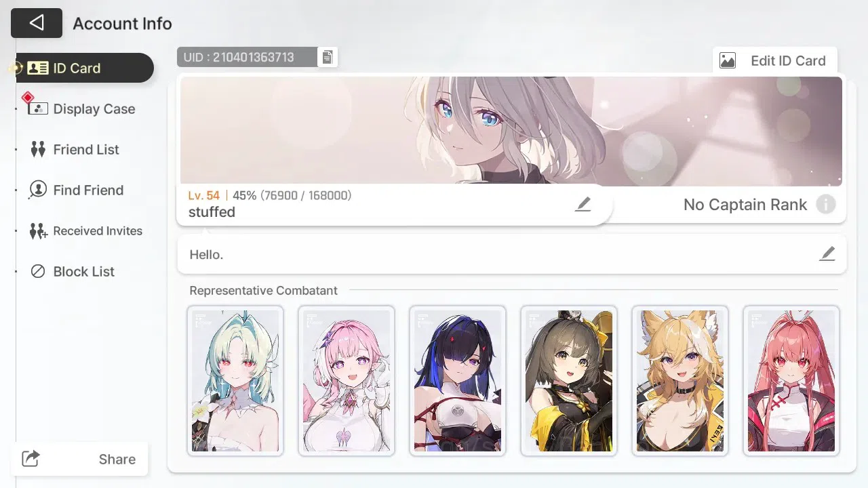Click the Find Friend magnifier icon
868x488 pixels.
point(37,190)
